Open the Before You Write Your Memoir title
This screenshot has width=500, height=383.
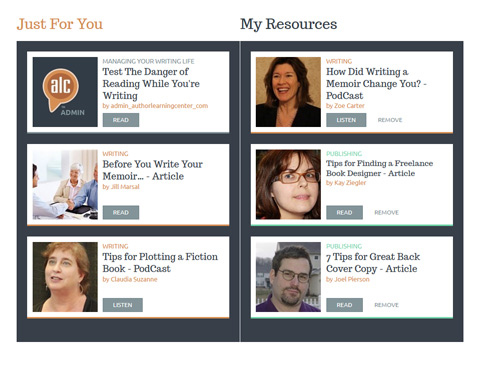click(x=153, y=170)
